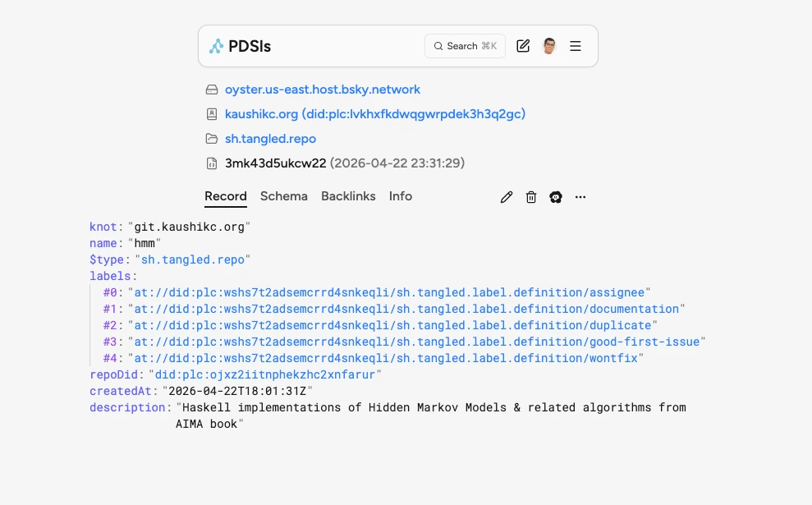The height and width of the screenshot is (505, 812).
Task: Edit record with the pencil icon
Action: 507,197
